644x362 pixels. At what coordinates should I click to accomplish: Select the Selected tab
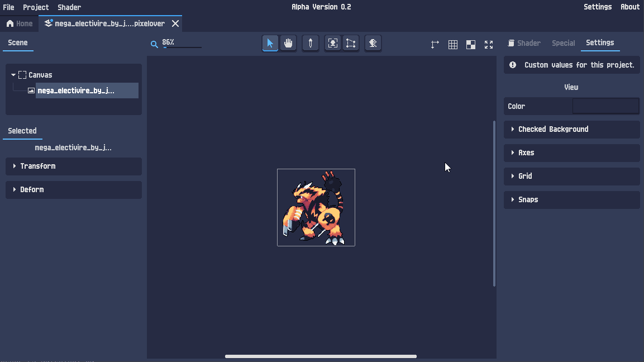coord(22,131)
